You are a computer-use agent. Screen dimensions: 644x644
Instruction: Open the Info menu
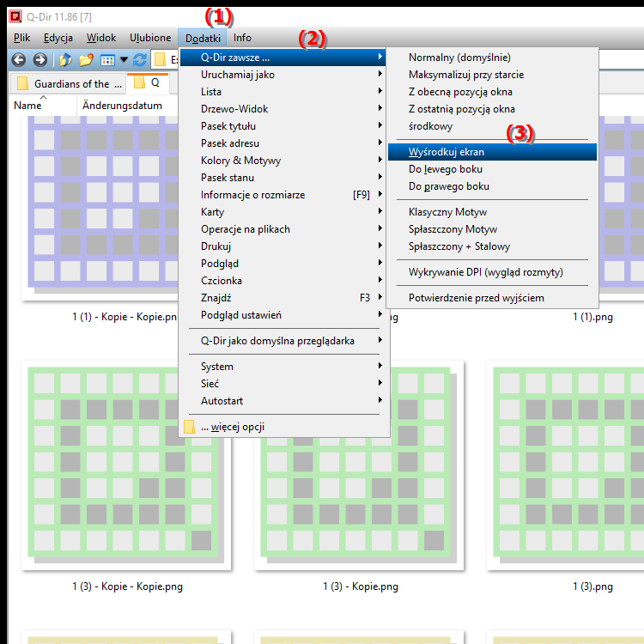(x=242, y=38)
